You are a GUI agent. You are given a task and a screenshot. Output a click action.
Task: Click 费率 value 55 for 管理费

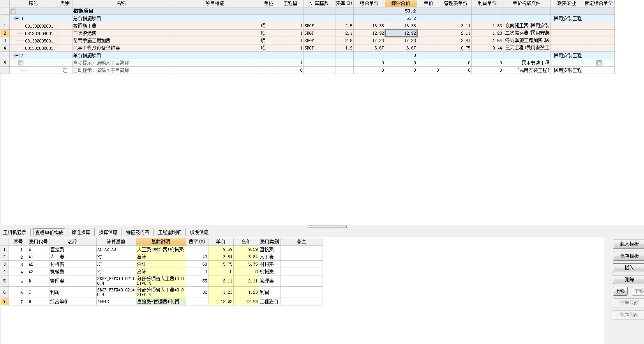point(197,281)
